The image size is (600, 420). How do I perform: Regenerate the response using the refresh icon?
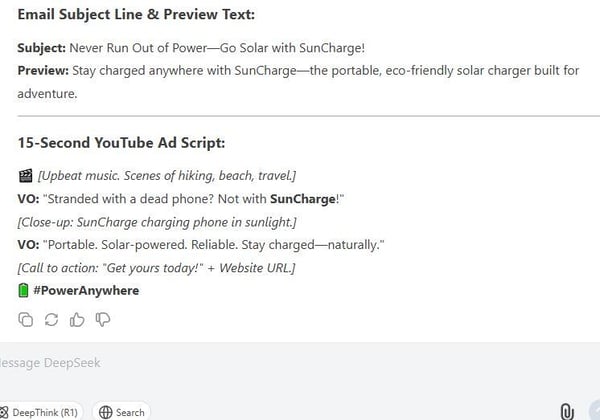(51, 319)
